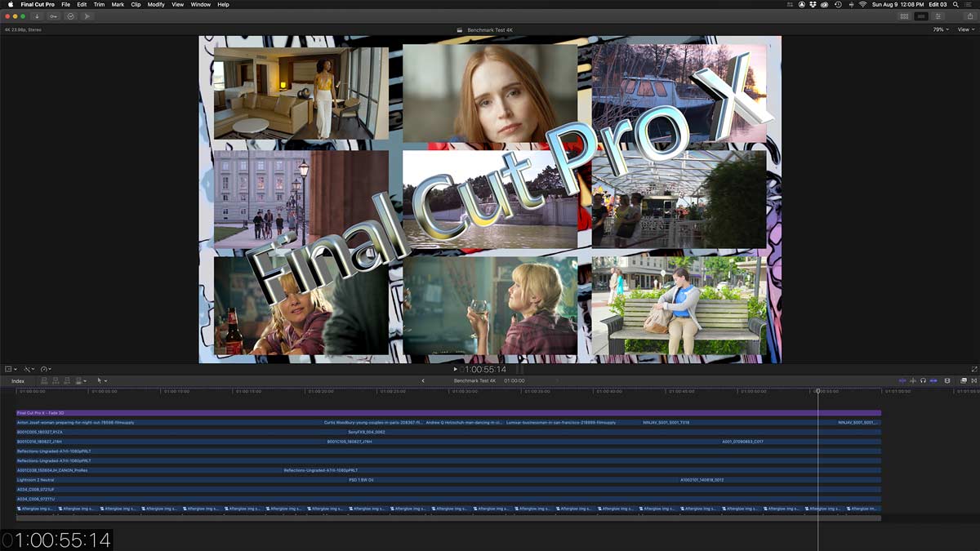
Task: Click the timeline playhead handle
Action: pyautogui.click(x=817, y=391)
